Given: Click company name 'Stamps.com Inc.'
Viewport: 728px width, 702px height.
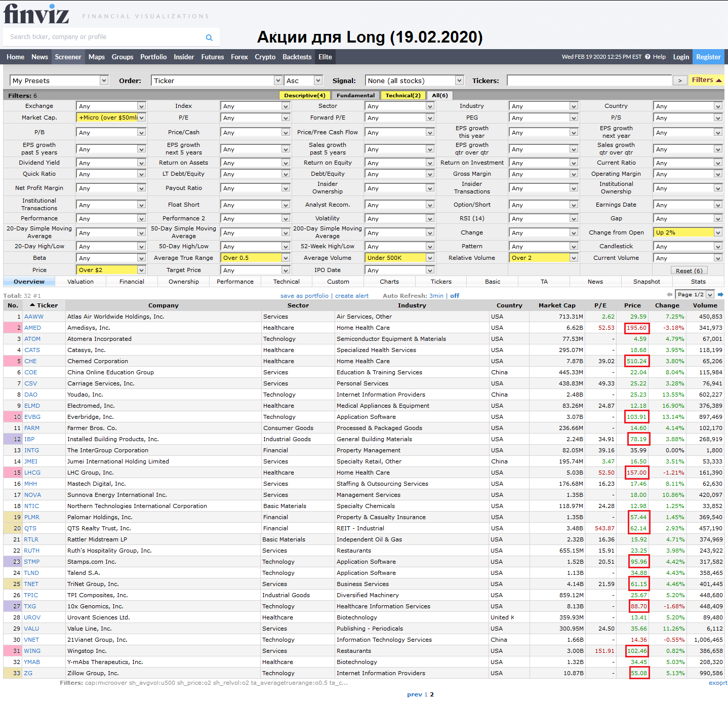Looking at the screenshot, I should tap(92, 562).
